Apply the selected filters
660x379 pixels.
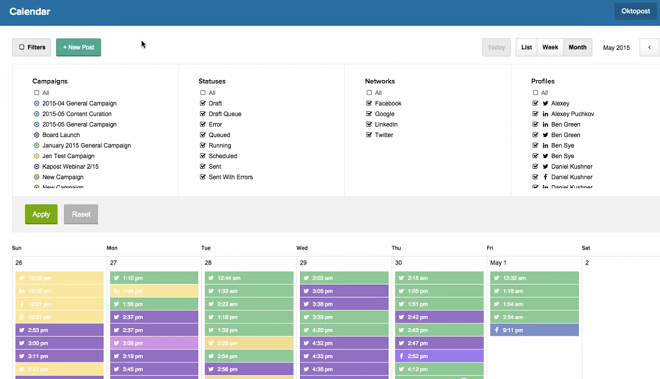(41, 214)
